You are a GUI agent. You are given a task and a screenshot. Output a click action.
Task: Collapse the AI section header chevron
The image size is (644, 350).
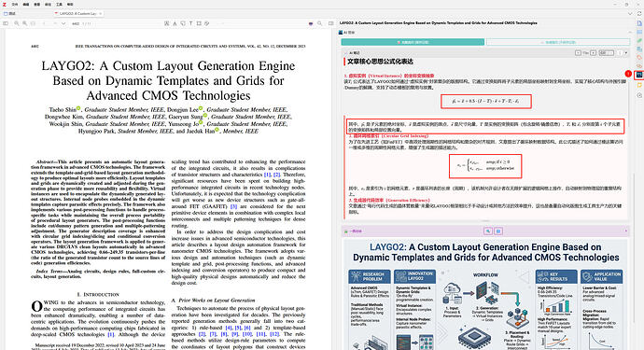(630, 32)
